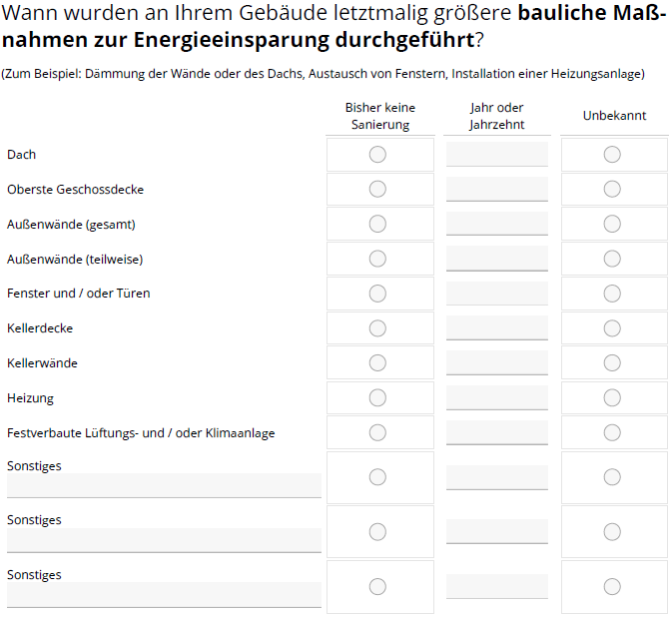Image resolution: width=672 pixels, height=619 pixels.
Task: Focus the Jahr field for Fenster und / oder Türen
Action: tap(496, 294)
